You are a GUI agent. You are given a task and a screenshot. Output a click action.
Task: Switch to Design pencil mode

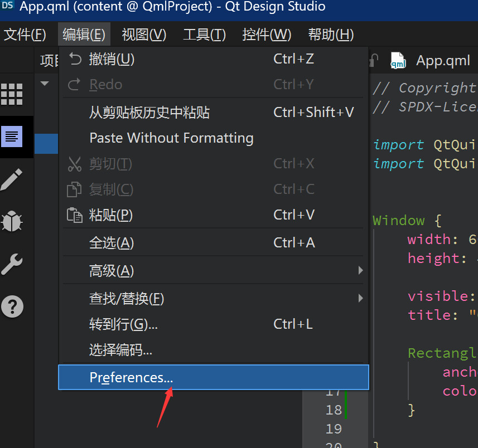click(x=12, y=179)
